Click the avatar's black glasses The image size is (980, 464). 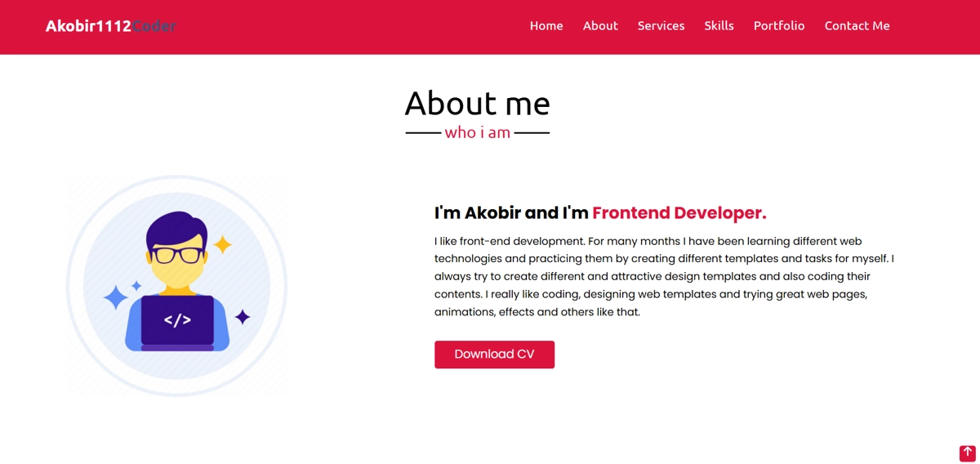tap(176, 255)
